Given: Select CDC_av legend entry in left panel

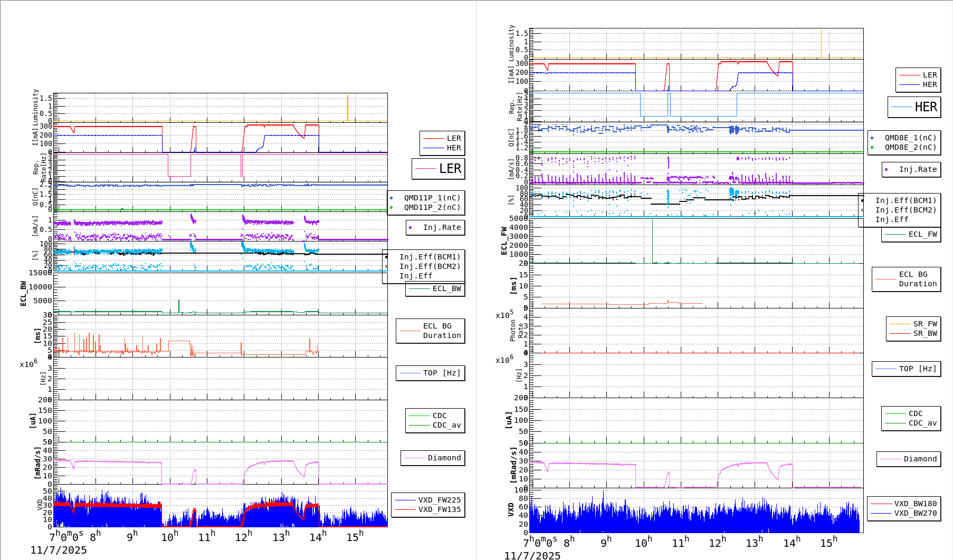Looking at the screenshot, I should click(446, 425).
